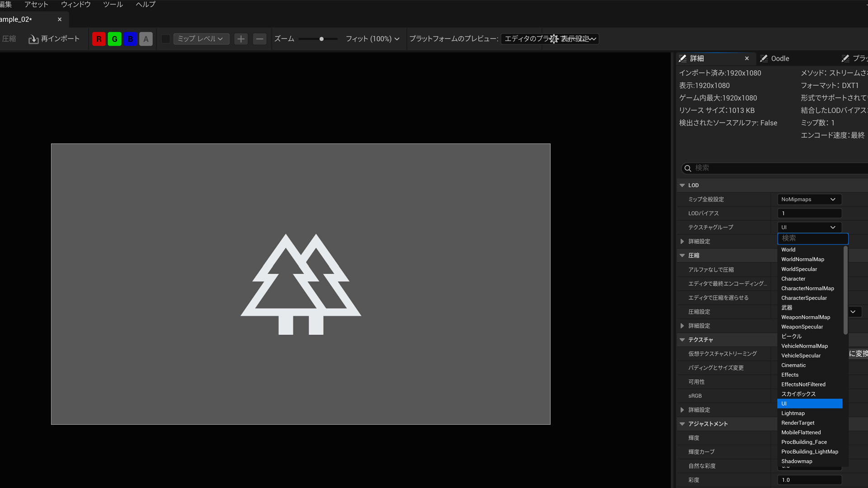Click the magnifier icon in details search
The image size is (868, 488).
(x=688, y=169)
